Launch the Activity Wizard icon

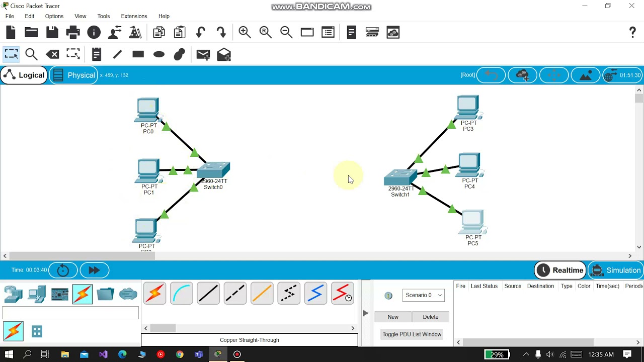[x=115, y=32]
